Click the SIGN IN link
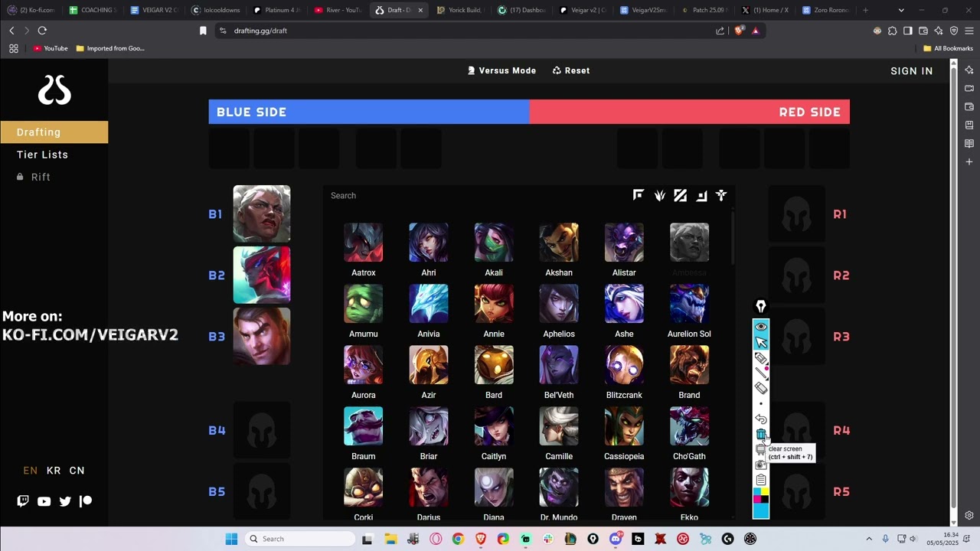This screenshot has width=980, height=551. tap(912, 71)
